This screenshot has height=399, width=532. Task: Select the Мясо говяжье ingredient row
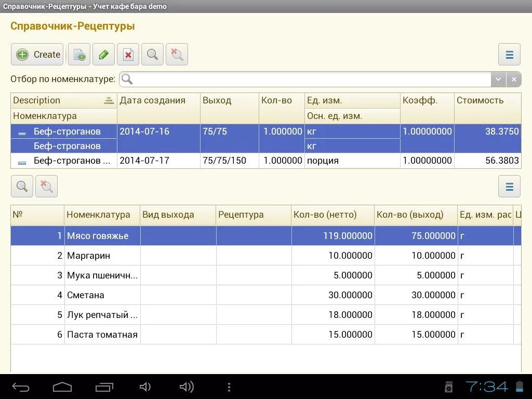point(266,236)
